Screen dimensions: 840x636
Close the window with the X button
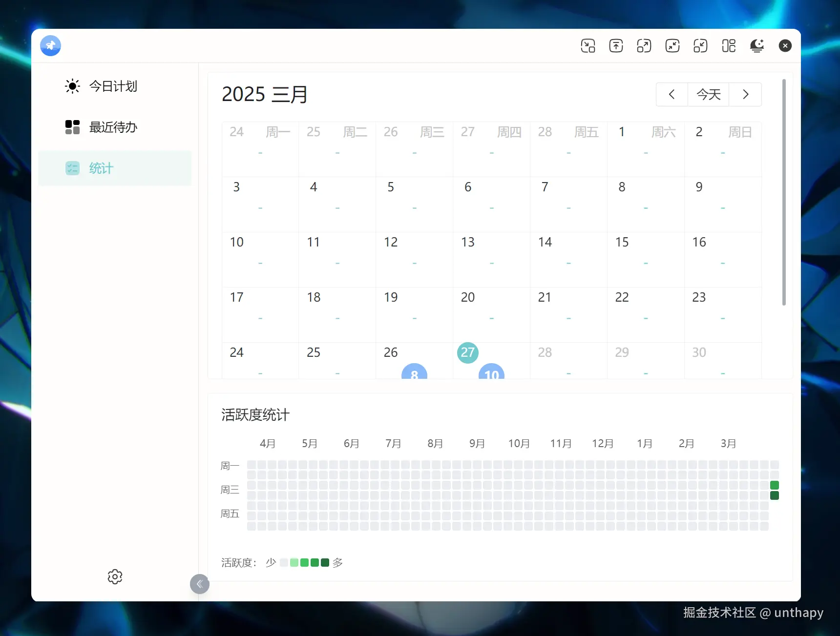pos(785,46)
